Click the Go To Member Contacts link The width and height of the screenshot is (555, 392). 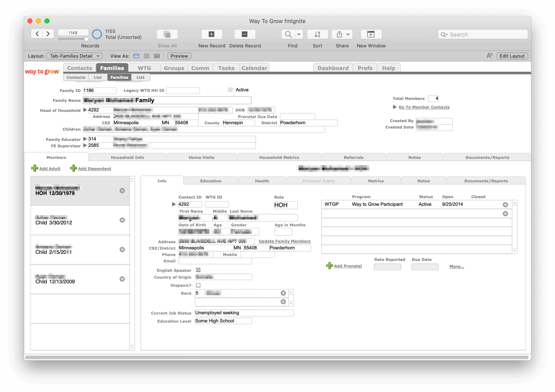424,107
